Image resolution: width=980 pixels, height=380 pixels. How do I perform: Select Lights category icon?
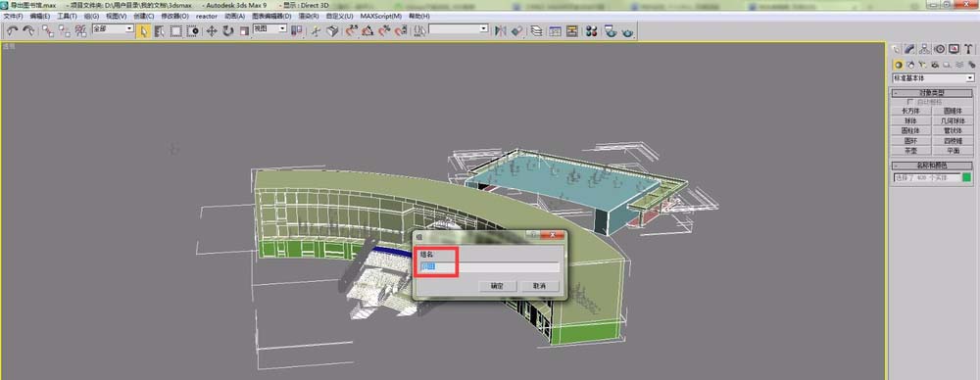(922, 65)
